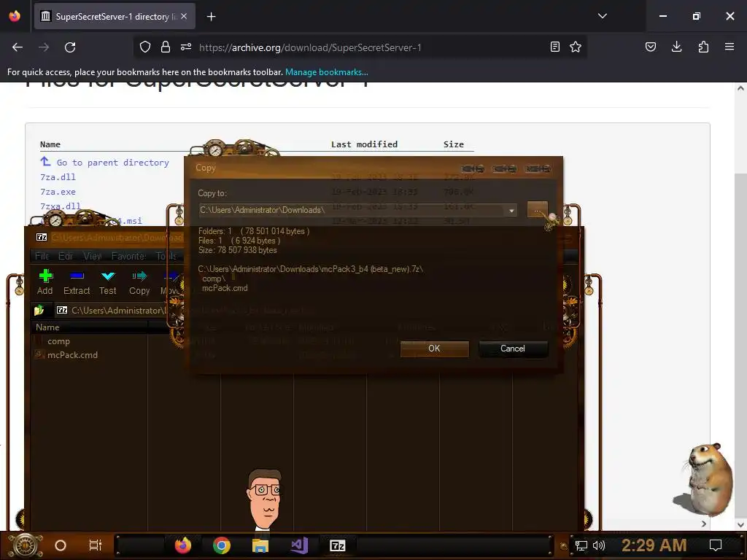Expand the Copy to path dropdown
Viewport: 747px width, 560px height.
(x=511, y=211)
